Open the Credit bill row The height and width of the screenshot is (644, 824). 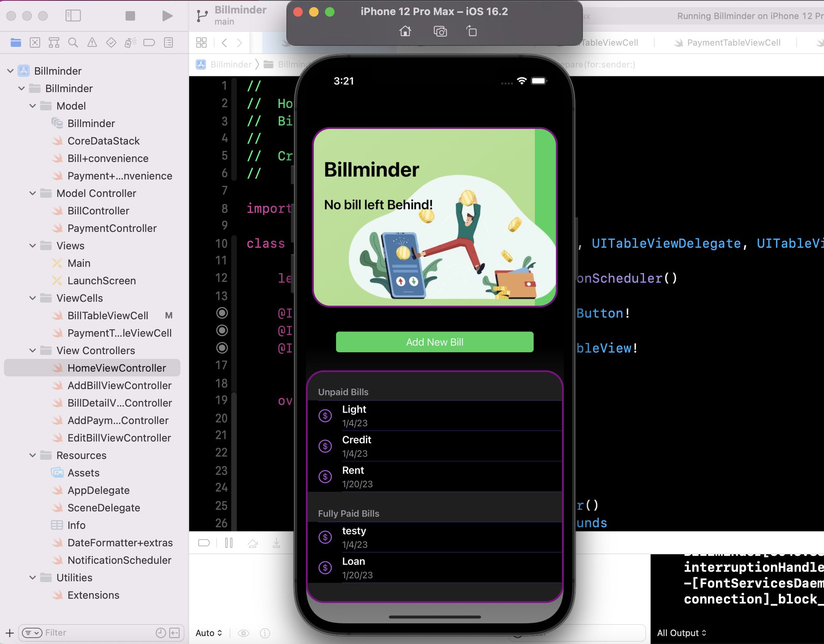coord(435,446)
